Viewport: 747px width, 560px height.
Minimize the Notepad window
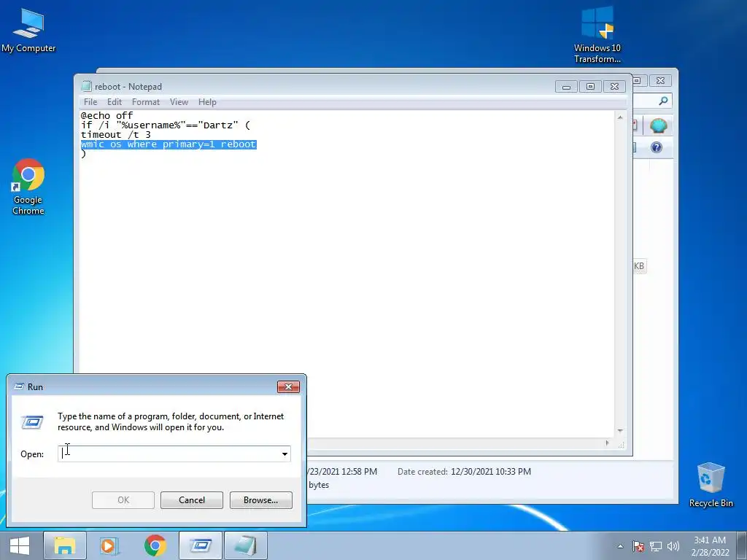pos(566,87)
